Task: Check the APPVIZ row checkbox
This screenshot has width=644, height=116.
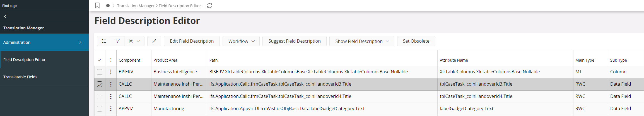Action: click(x=100, y=109)
